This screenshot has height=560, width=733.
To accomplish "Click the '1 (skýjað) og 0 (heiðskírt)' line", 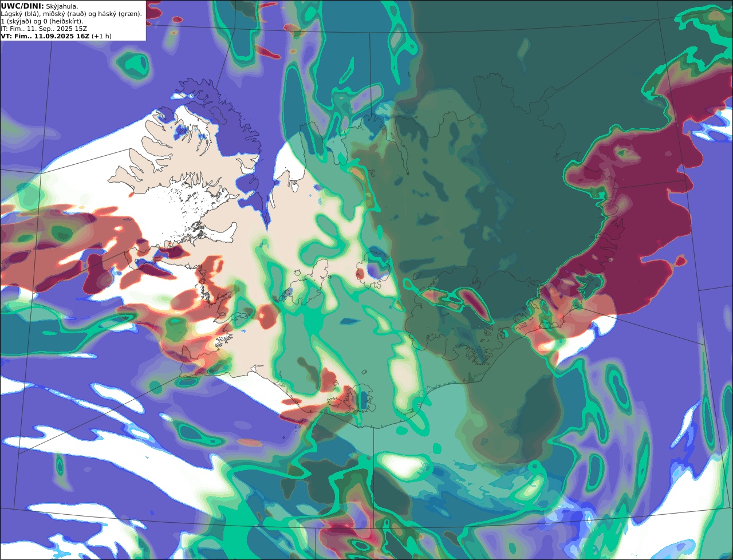I will tap(42, 21).
